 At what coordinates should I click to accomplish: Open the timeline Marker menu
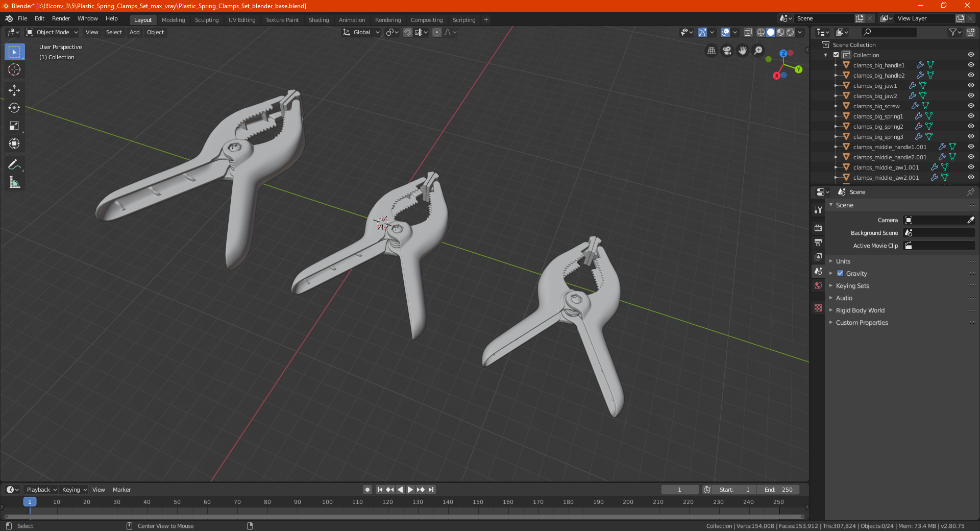point(121,490)
